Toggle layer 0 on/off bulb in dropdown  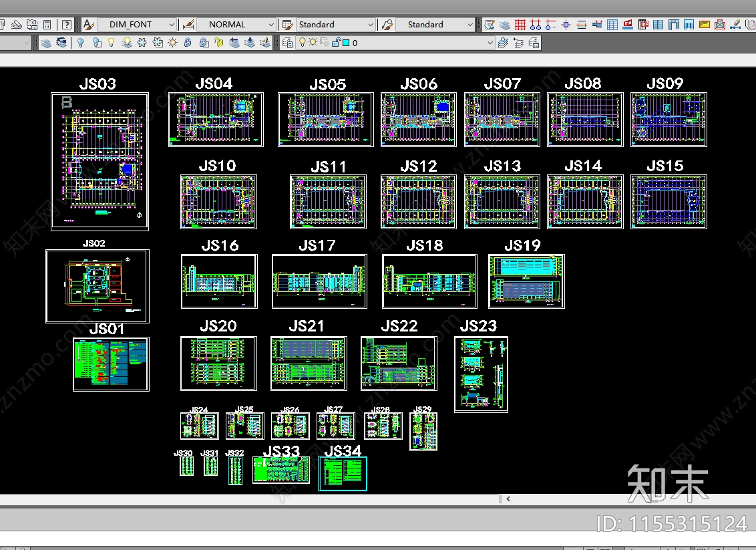[x=303, y=43]
